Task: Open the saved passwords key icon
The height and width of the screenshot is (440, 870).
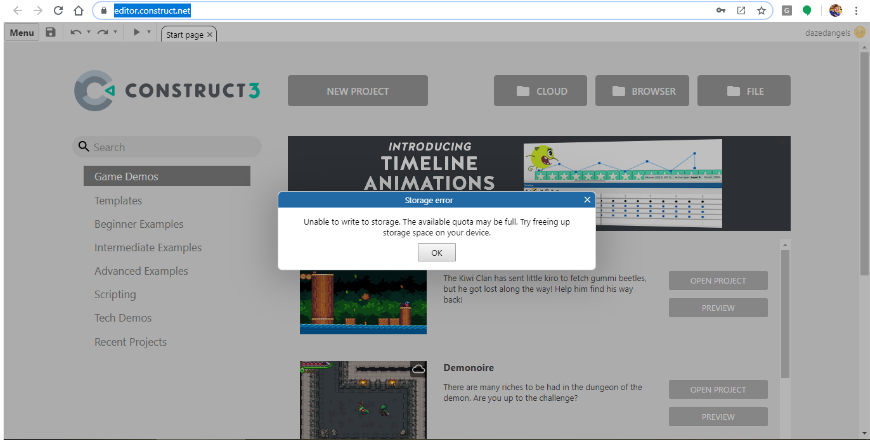Action: pos(721,11)
